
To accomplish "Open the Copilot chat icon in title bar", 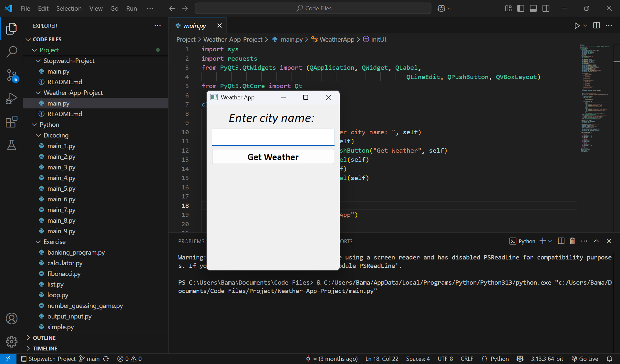I will pos(441,8).
